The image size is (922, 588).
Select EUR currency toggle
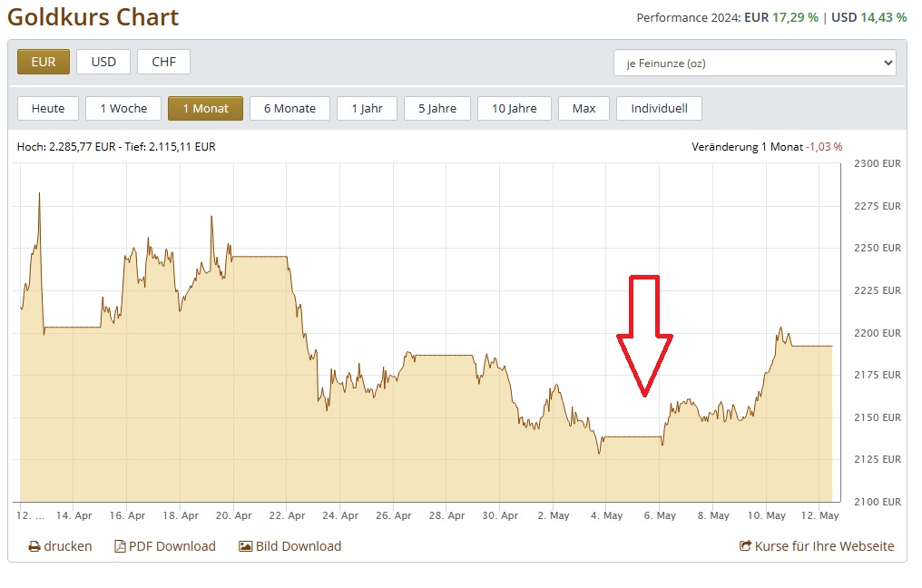44,62
